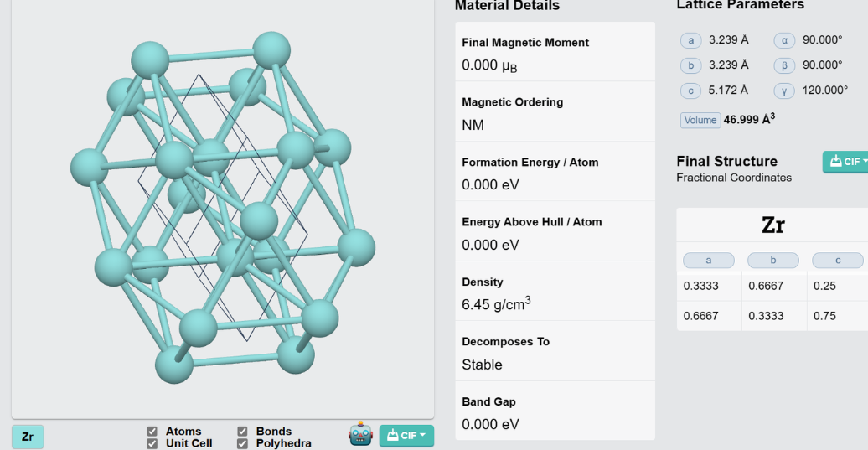Toggle the Unit Cell checkbox

(x=152, y=443)
